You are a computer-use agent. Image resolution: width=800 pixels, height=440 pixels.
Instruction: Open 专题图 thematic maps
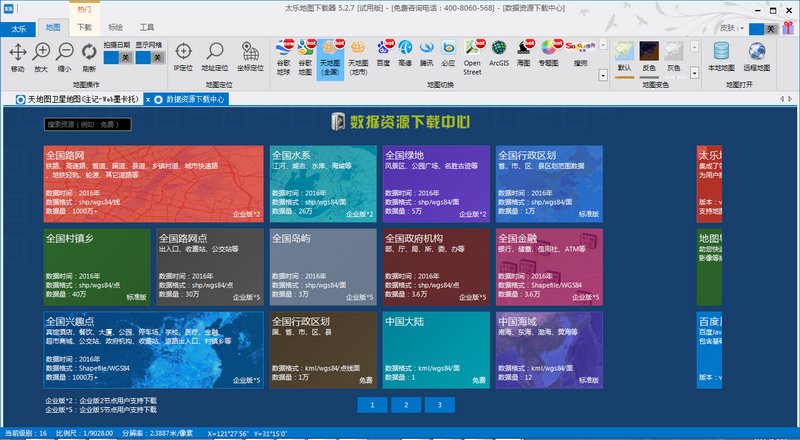[x=548, y=54]
